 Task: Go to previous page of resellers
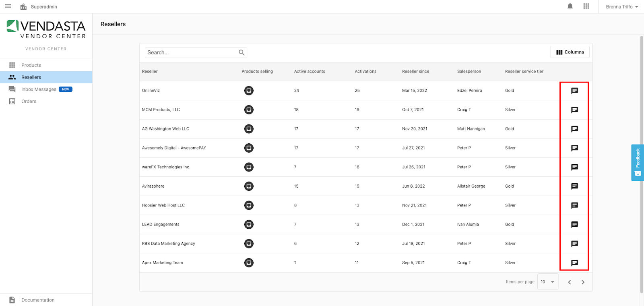point(570,282)
